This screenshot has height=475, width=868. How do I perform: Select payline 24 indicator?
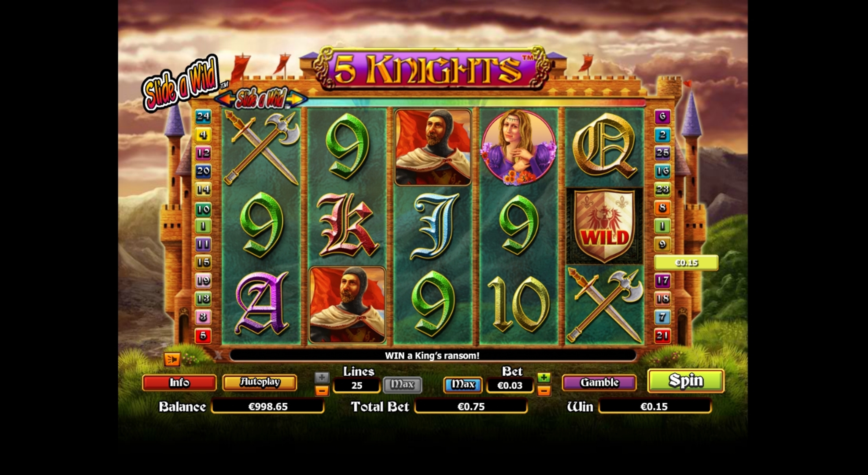pyautogui.click(x=203, y=117)
